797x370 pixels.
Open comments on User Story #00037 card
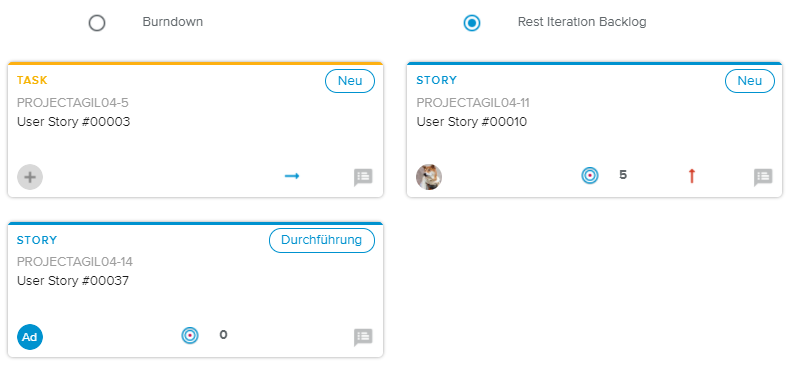coord(363,337)
